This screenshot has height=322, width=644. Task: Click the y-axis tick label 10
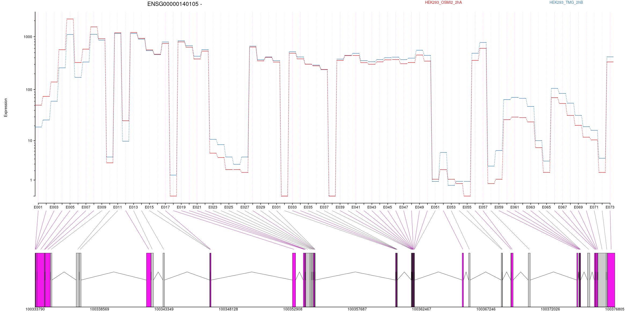click(x=30, y=141)
